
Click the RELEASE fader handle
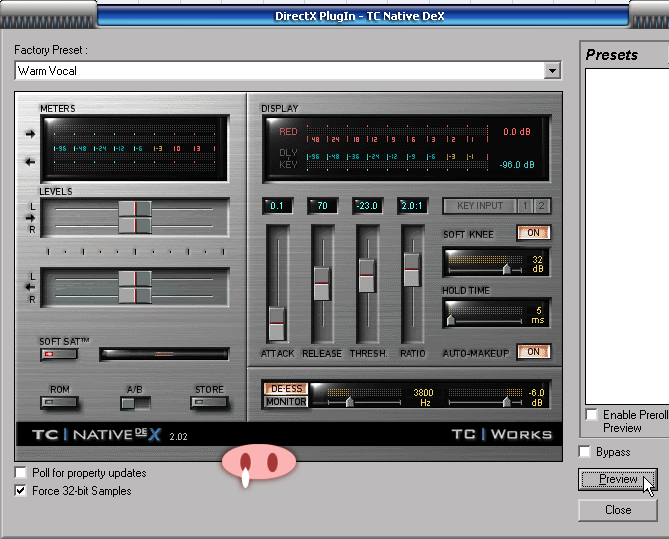click(x=322, y=283)
